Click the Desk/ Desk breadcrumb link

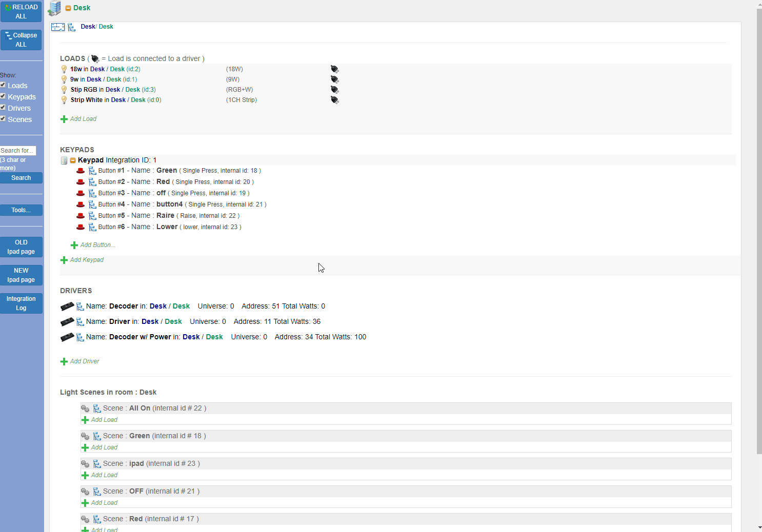tap(97, 27)
